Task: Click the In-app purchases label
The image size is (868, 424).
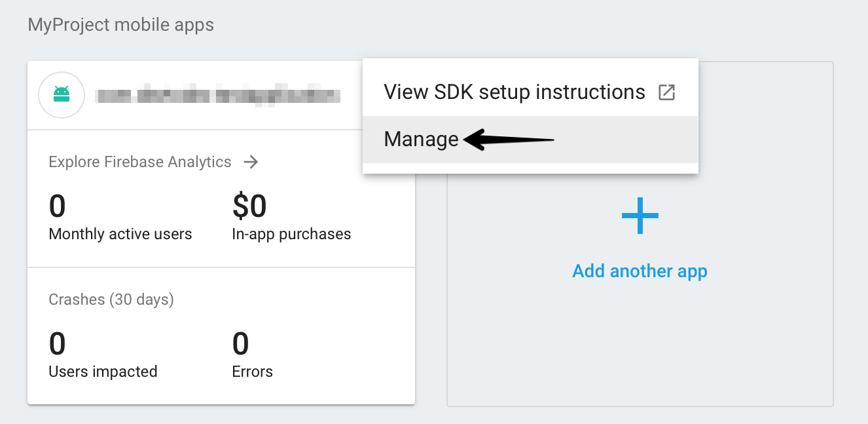Action: pyautogui.click(x=291, y=234)
